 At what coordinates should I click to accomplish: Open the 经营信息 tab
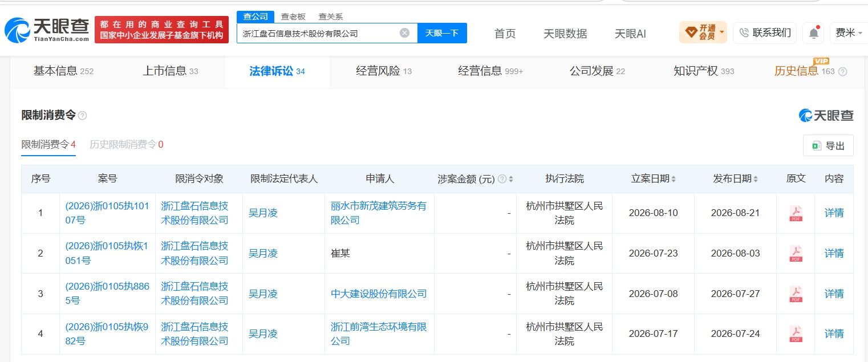490,71
